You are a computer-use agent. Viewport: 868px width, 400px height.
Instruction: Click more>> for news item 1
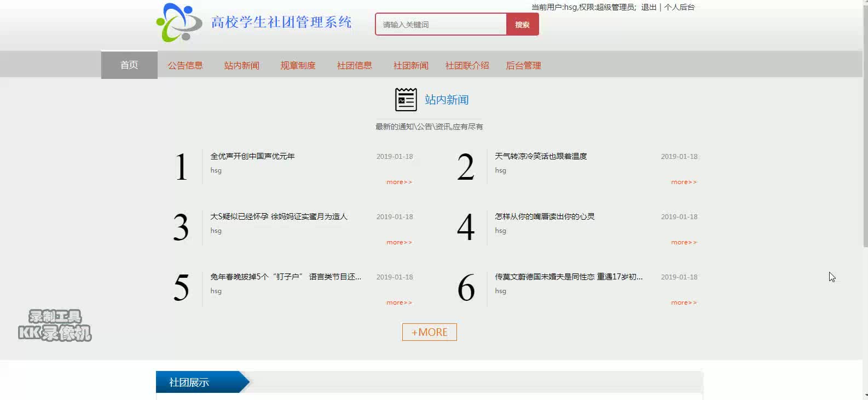[x=399, y=182]
